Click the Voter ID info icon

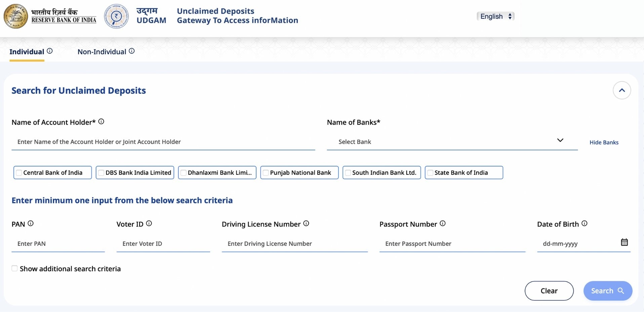(x=149, y=224)
